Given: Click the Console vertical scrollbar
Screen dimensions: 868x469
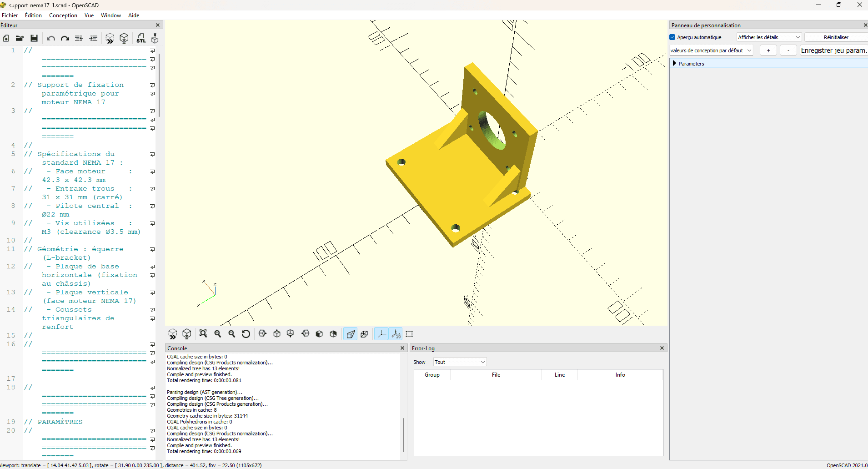Looking at the screenshot, I should coord(403,434).
